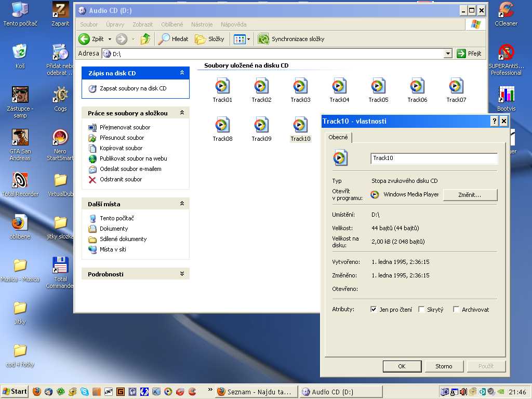Check the Archivovat attribute checkbox
This screenshot has height=399, width=532.
pos(456,310)
